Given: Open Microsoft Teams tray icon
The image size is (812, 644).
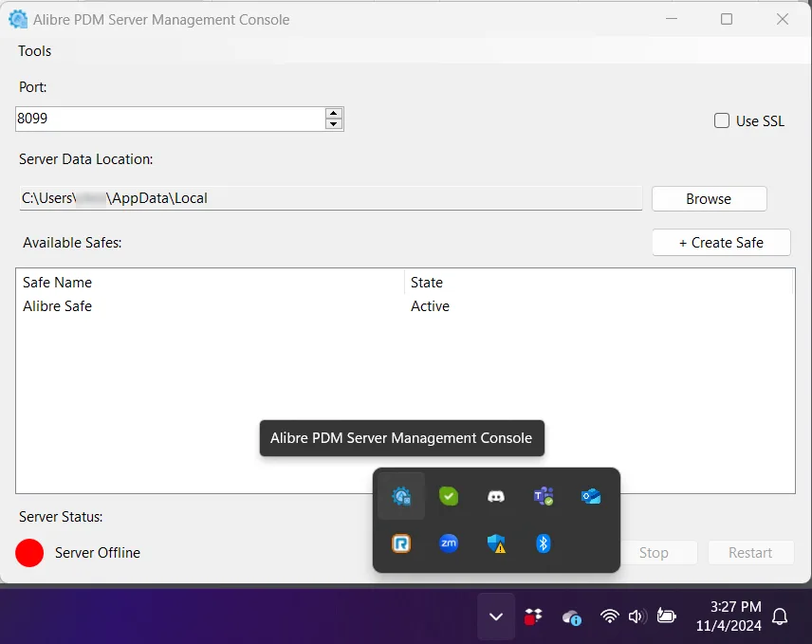Looking at the screenshot, I should point(544,496).
